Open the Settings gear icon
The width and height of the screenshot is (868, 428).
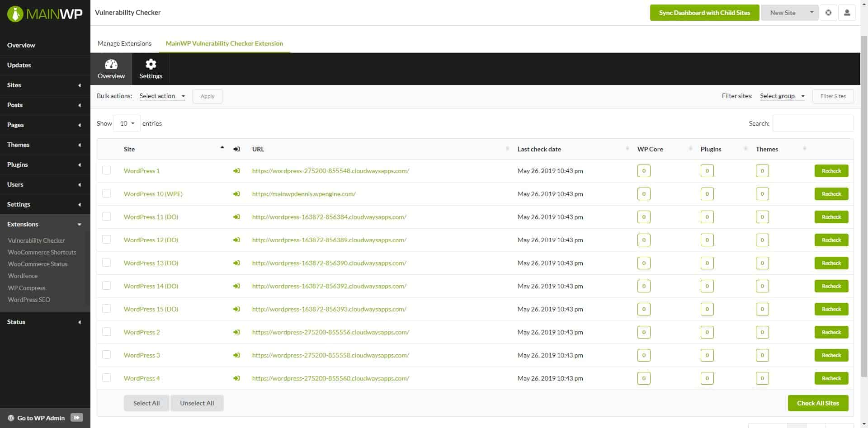pos(151,65)
